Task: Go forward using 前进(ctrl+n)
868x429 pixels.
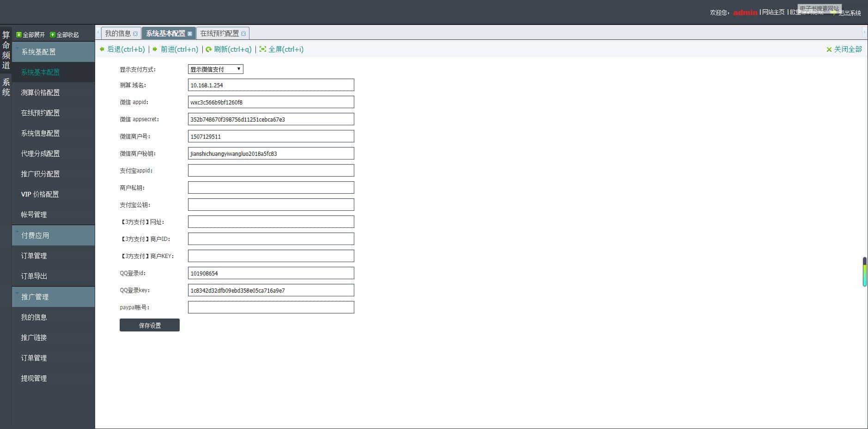Action: 176,49
